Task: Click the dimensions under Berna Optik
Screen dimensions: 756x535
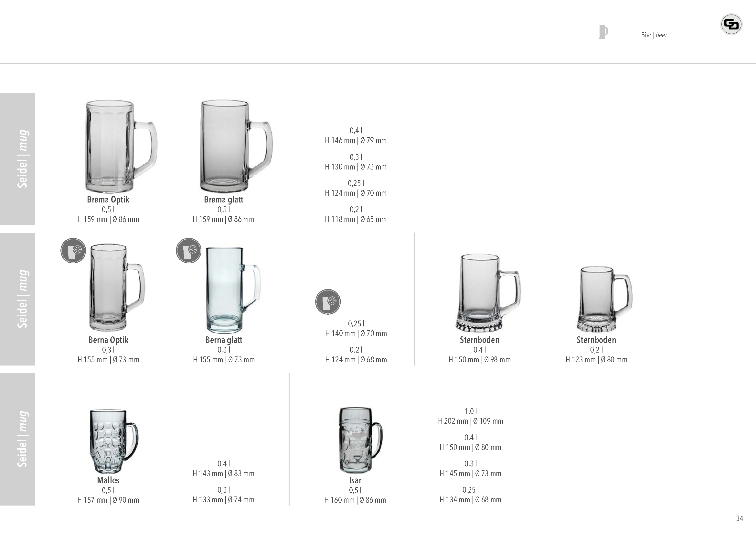Action: coord(108,360)
